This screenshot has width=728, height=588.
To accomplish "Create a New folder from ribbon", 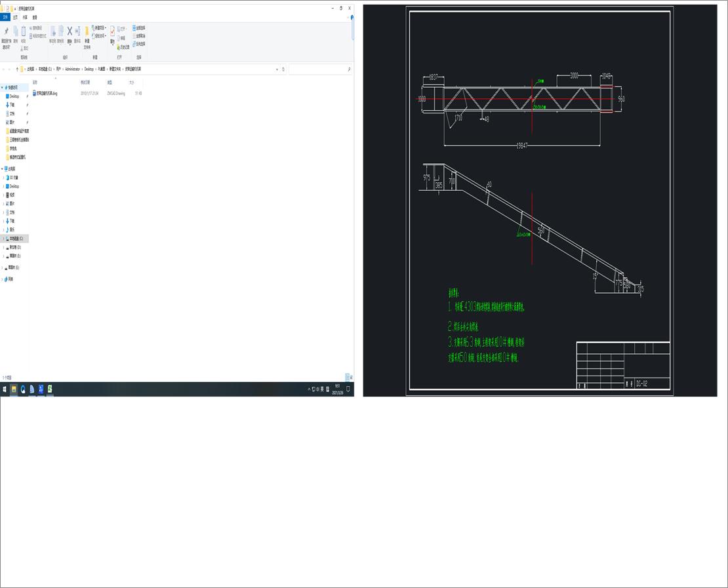I will (x=87, y=38).
